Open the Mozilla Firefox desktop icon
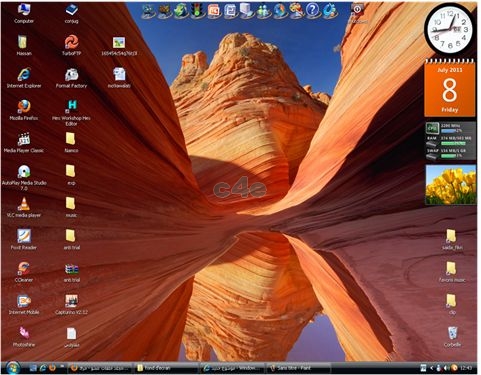The width and height of the screenshot is (481, 375). pos(24,110)
